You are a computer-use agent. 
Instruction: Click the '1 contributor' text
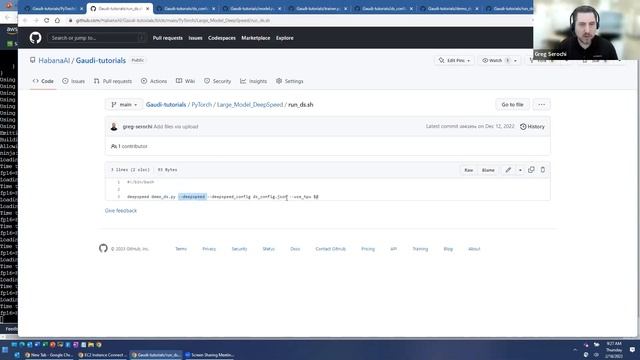(129, 146)
